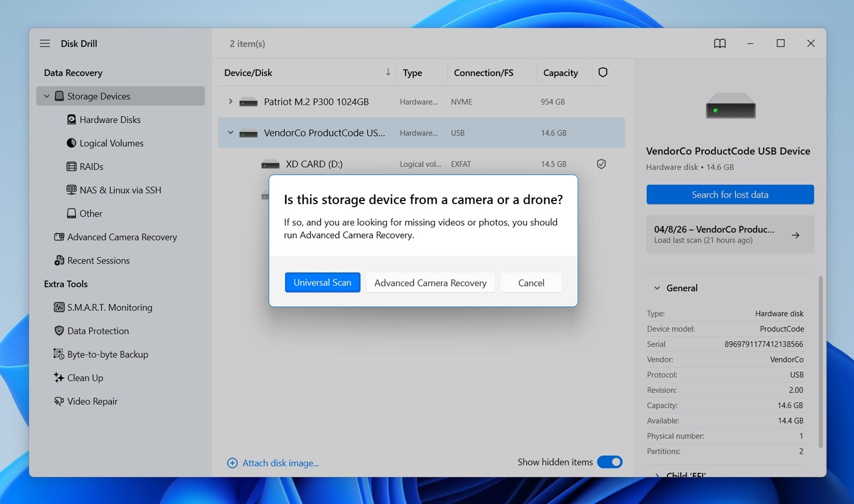
Task: Sort by the Type column header
Action: click(x=412, y=73)
